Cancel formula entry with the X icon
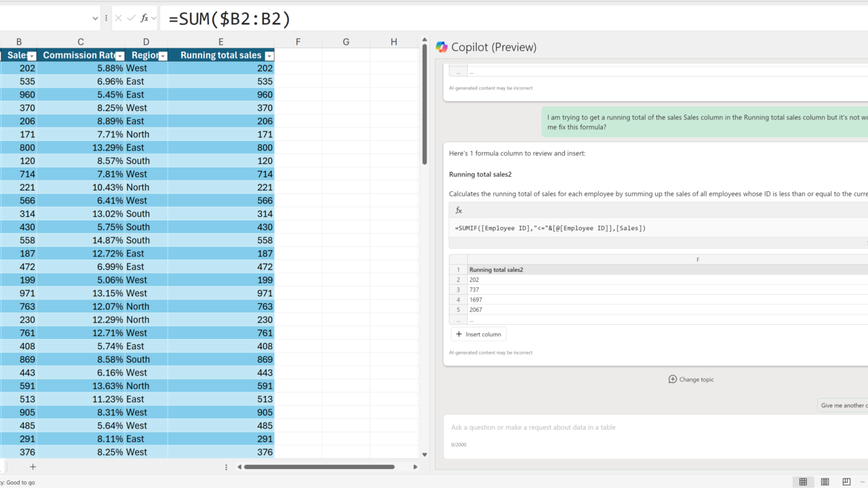The width and height of the screenshot is (868, 488). [x=119, y=18]
